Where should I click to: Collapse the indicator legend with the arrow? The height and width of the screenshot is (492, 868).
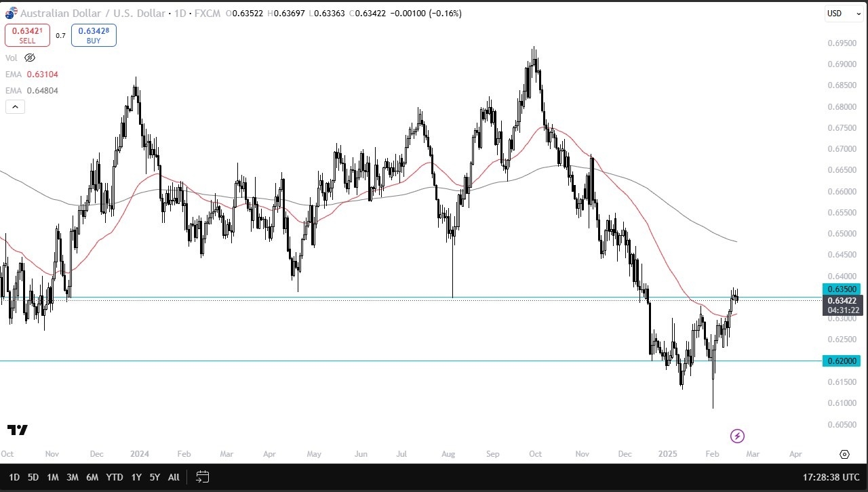click(x=15, y=106)
